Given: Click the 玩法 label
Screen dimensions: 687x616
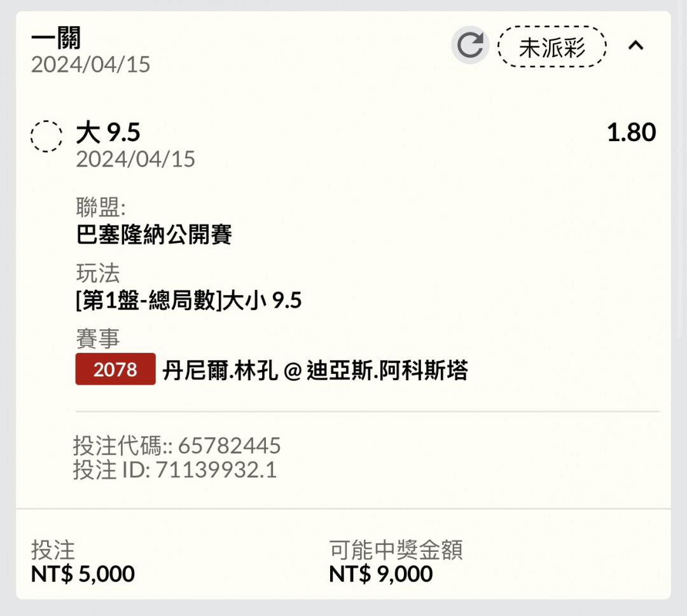Looking at the screenshot, I should [x=98, y=273].
